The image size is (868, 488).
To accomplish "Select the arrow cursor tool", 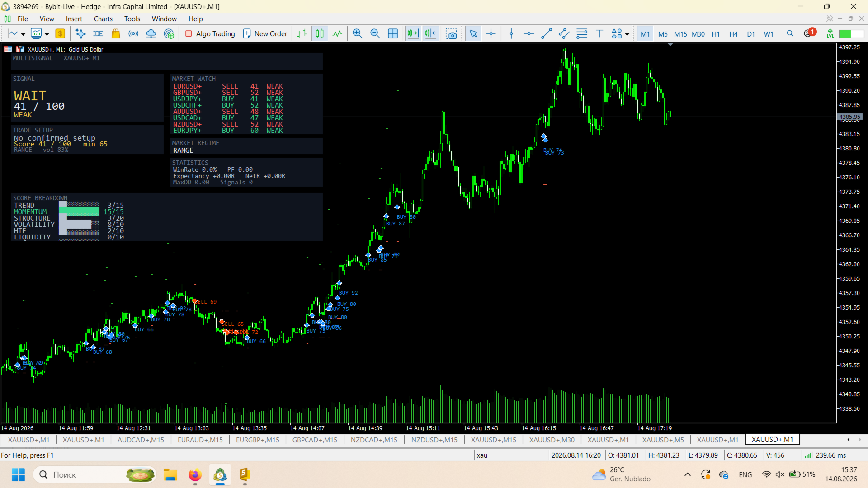I will 473,33.
